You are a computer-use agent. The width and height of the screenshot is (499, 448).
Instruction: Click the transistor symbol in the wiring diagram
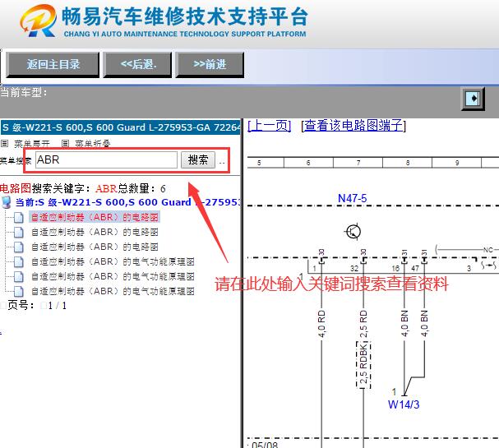click(x=353, y=231)
